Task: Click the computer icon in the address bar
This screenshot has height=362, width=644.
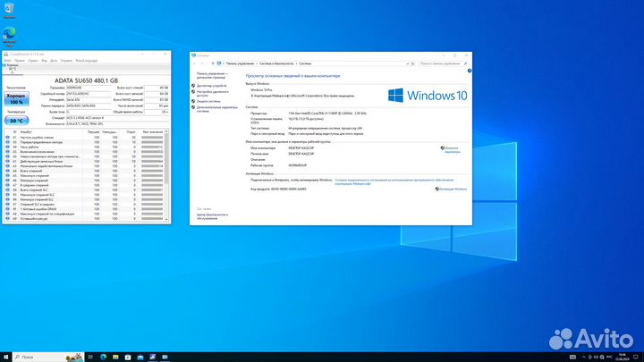Action: click(219, 63)
